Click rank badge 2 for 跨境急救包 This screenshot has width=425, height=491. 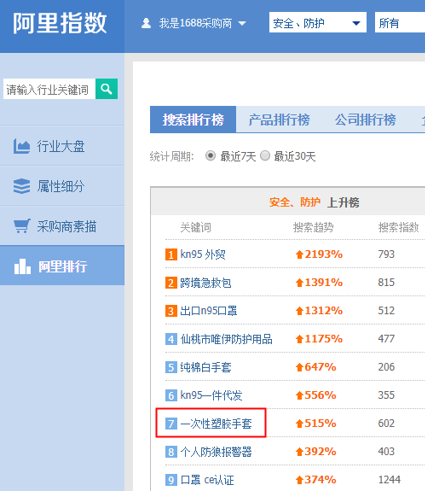(x=171, y=283)
